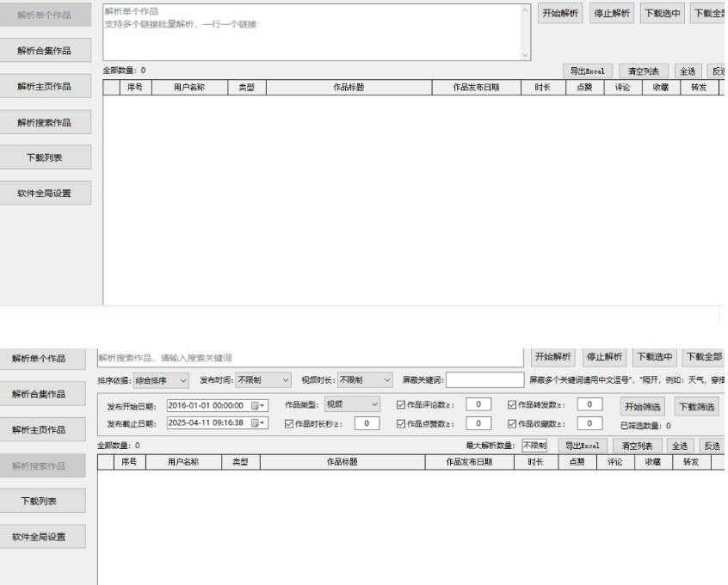Switch to 解析合集作品 in the sidebar
The image size is (728, 585).
45,50
